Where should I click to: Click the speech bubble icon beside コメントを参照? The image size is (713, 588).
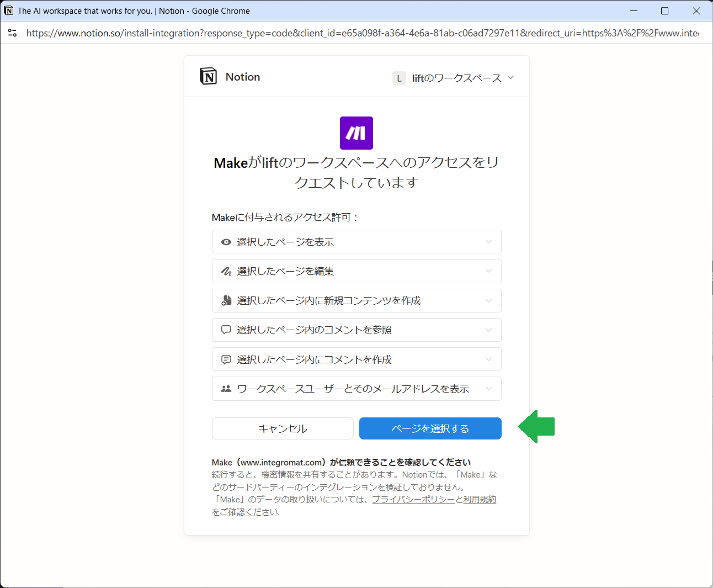[x=226, y=330]
